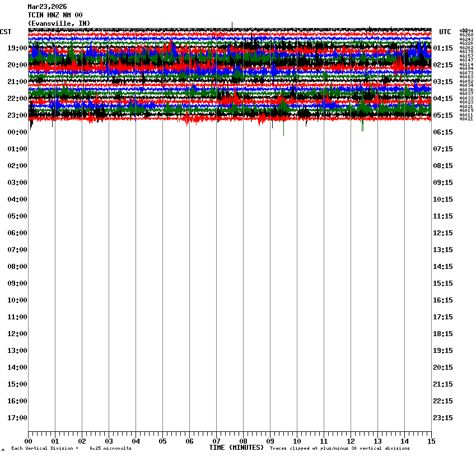Click the 05 minute mark on the time axis
Viewport: 476px width, 456px height.
162,441
